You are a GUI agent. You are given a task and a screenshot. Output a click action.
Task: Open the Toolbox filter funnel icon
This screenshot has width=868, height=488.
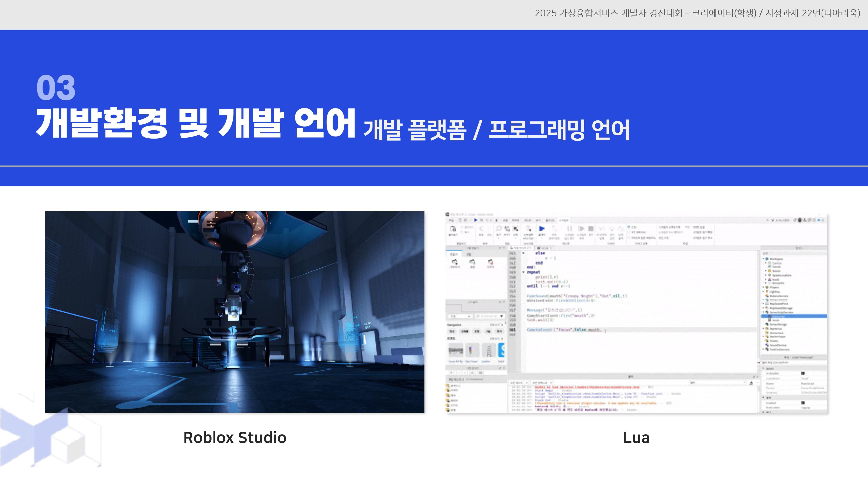(501, 316)
